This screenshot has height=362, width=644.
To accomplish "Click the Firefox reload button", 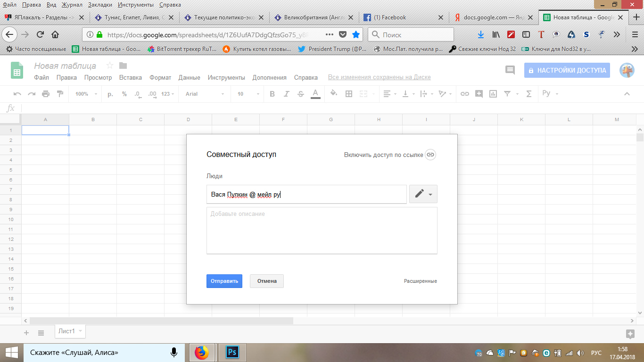I will (x=41, y=34).
